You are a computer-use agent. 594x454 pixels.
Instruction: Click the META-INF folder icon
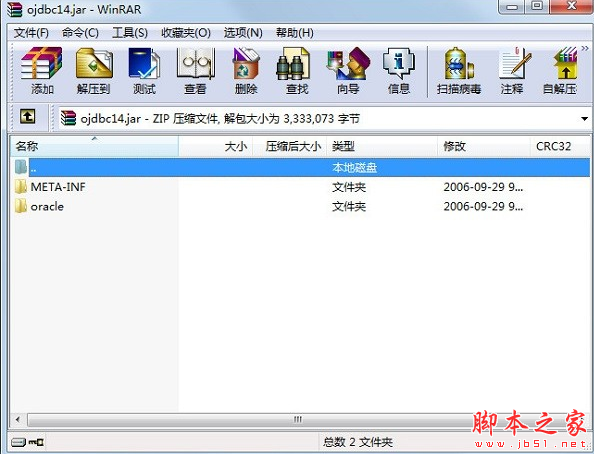(x=21, y=187)
